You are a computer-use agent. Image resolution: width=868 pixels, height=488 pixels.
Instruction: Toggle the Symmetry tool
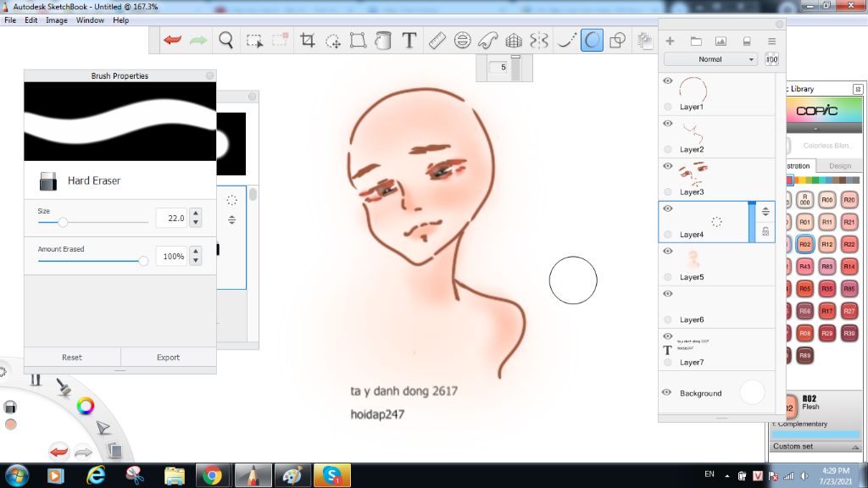click(x=538, y=41)
